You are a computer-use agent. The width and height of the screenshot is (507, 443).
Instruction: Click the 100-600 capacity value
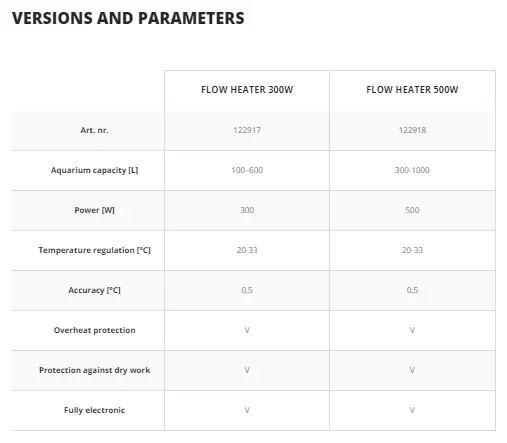tap(247, 170)
